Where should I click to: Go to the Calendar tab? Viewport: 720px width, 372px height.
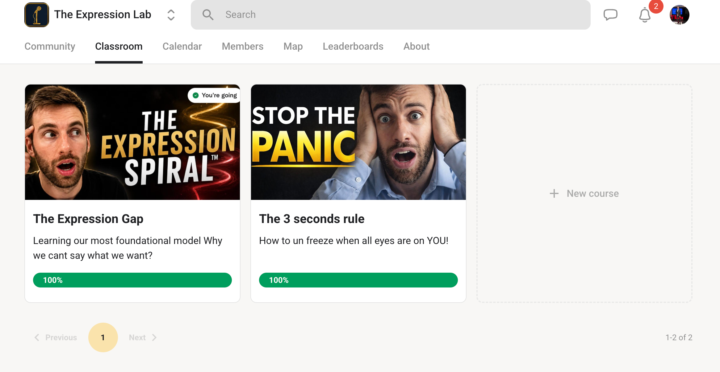182,46
